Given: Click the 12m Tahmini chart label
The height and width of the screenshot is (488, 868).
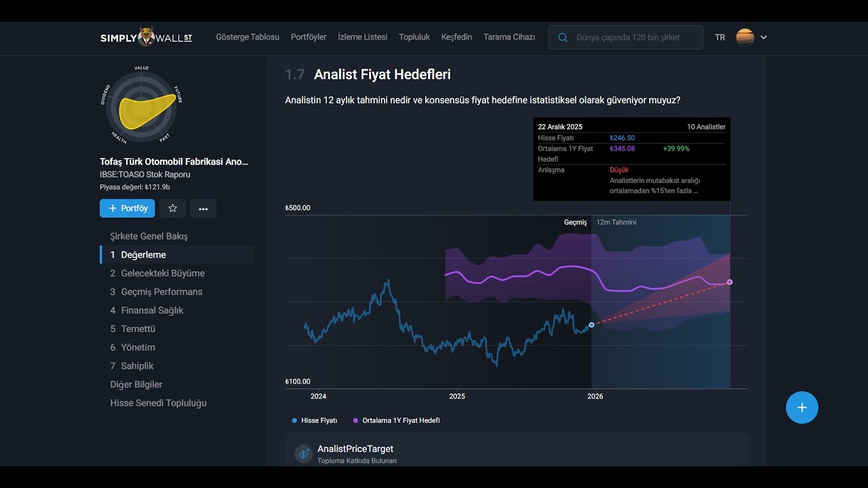Looking at the screenshot, I should point(616,222).
